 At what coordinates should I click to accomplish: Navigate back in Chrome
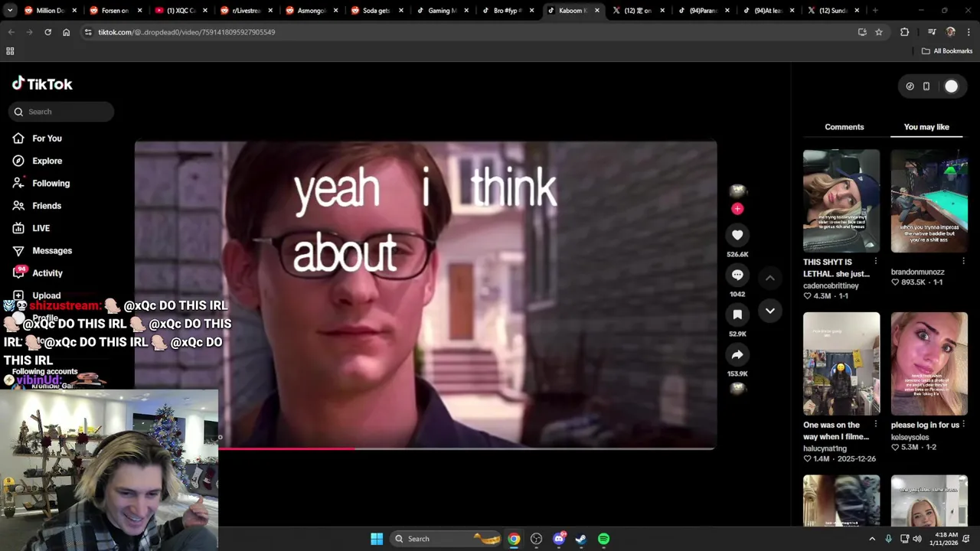[x=11, y=32]
